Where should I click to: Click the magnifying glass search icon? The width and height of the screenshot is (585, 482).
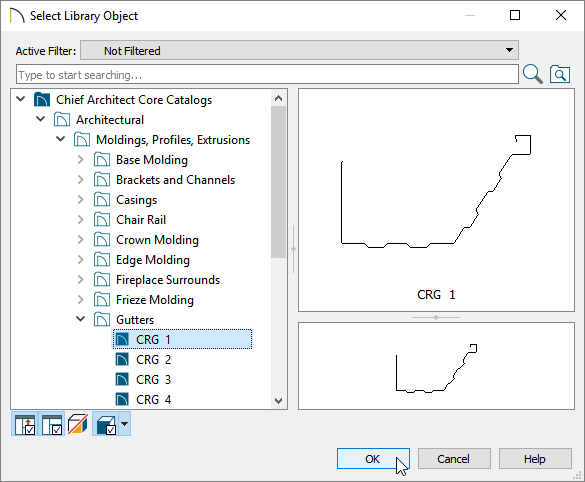tap(532, 74)
